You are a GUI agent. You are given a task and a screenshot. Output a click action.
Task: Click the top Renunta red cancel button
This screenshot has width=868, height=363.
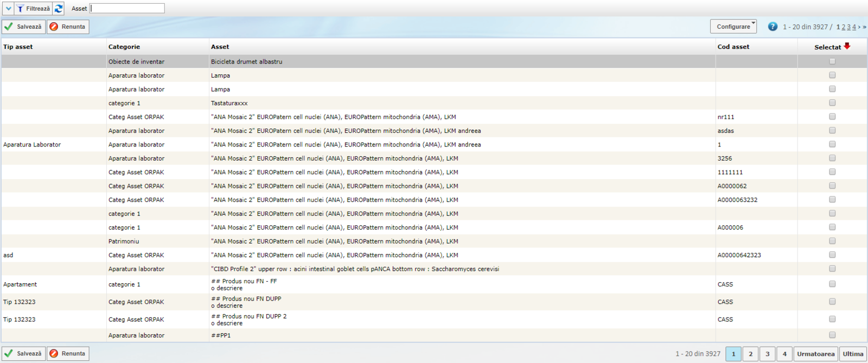[68, 27]
